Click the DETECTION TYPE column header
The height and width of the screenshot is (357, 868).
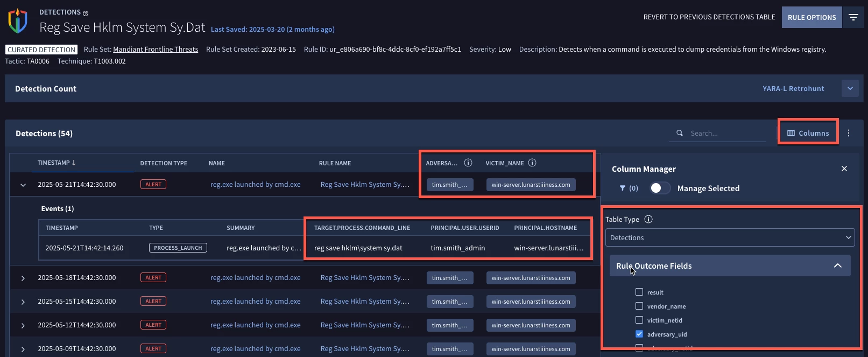coord(164,163)
